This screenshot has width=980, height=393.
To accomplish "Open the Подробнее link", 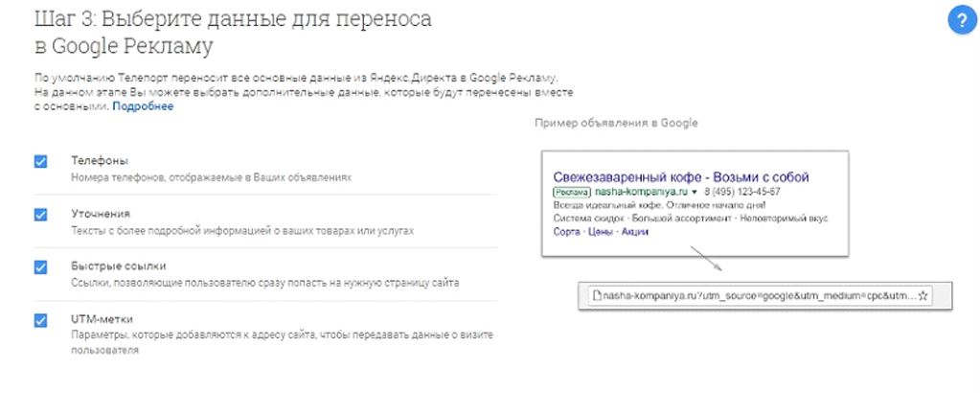I will pyautogui.click(x=143, y=107).
